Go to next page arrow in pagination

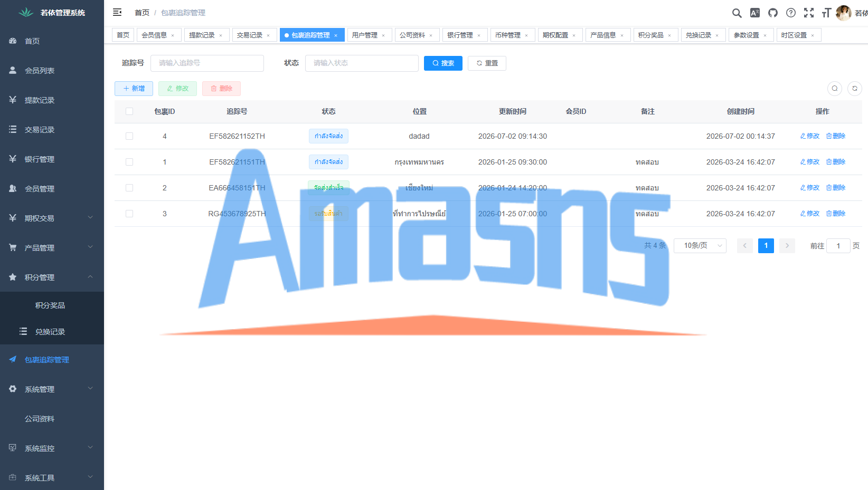787,246
